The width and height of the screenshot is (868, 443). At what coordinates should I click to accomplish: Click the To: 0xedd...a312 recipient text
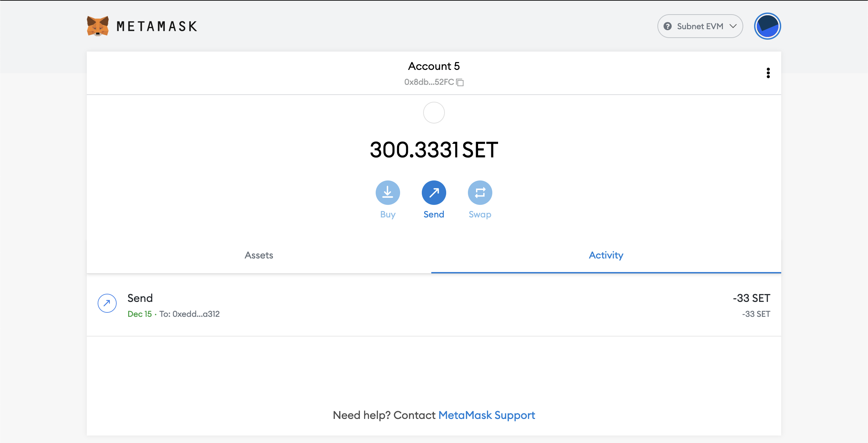pos(190,314)
